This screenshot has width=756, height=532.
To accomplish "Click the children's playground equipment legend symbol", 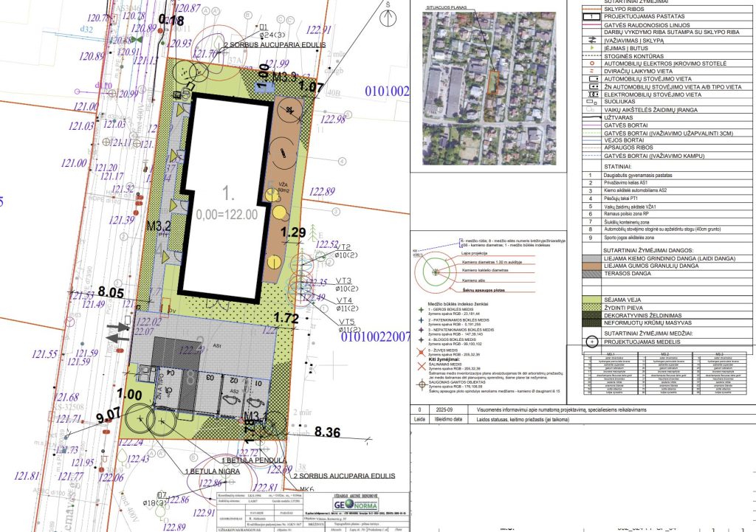I will click(x=589, y=108).
